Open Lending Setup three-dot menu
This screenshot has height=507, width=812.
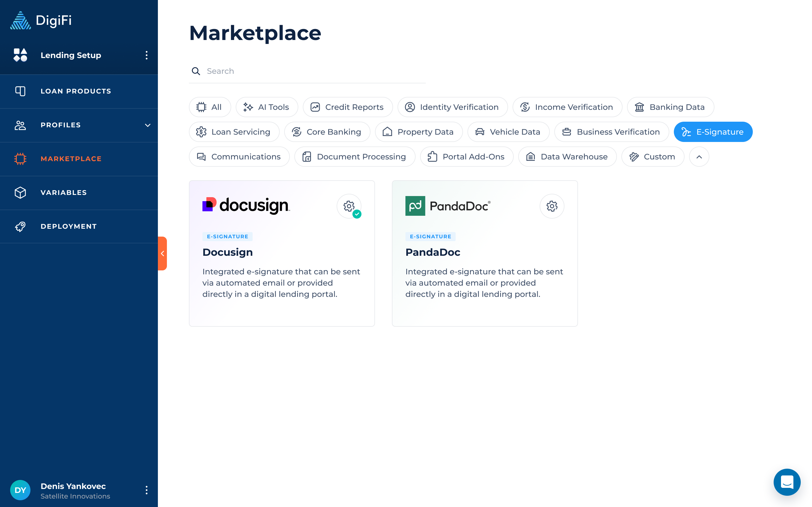point(146,55)
